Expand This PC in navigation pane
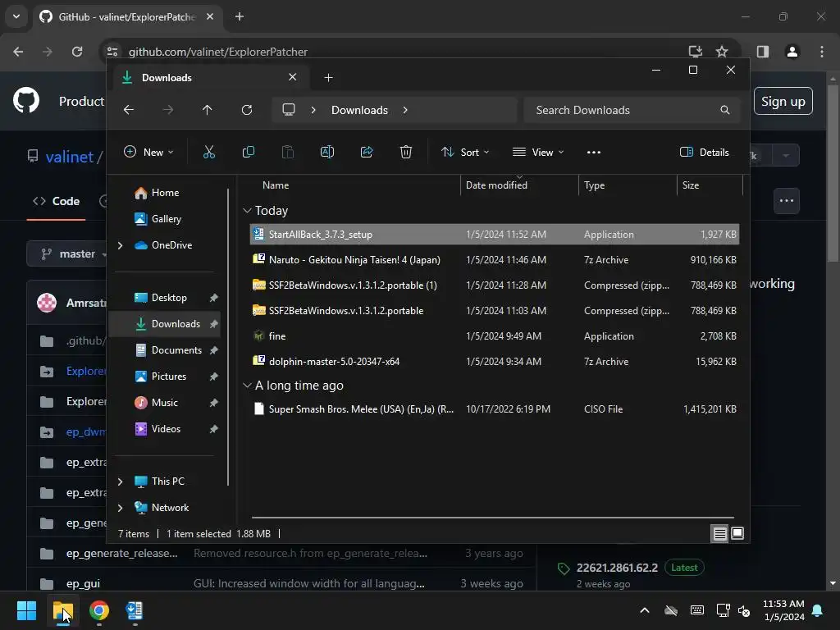Screen dimensions: 840x630 [120, 481]
